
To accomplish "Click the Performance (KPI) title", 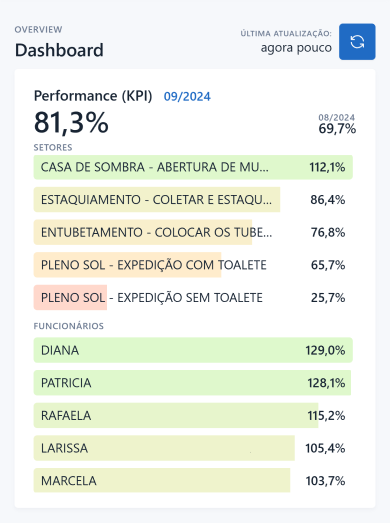I will (93, 96).
